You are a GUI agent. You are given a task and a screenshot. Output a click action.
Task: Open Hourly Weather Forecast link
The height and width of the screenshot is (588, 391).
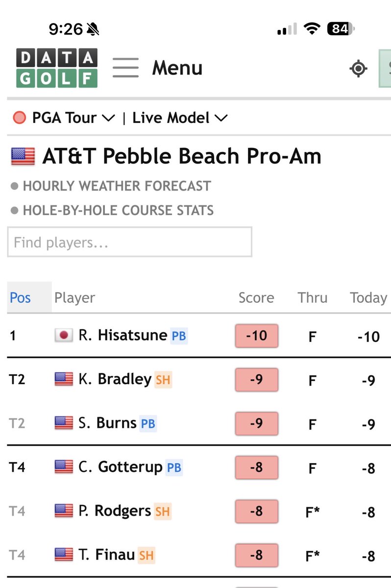click(x=117, y=186)
